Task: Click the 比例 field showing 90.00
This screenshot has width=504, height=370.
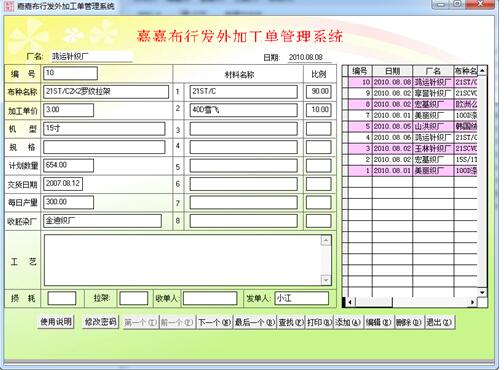Action: (319, 92)
